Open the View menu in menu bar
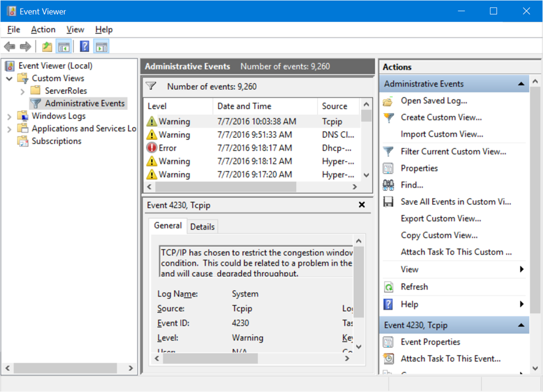 75,30
